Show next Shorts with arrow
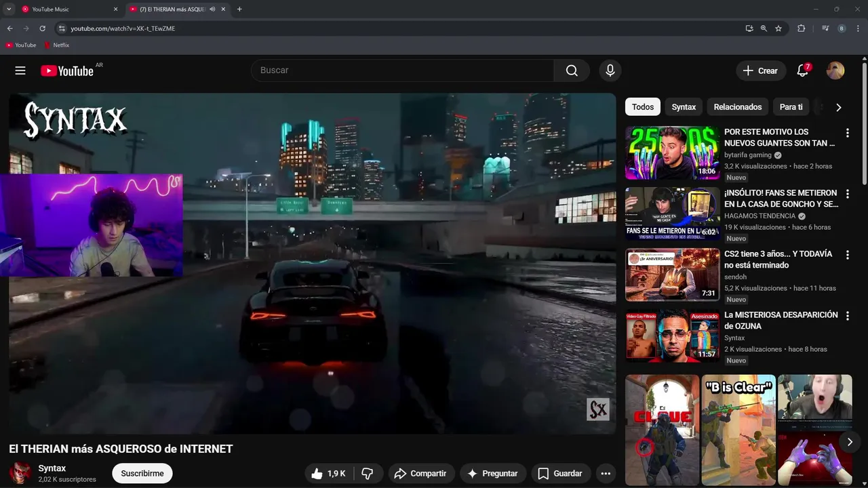 coord(849,442)
